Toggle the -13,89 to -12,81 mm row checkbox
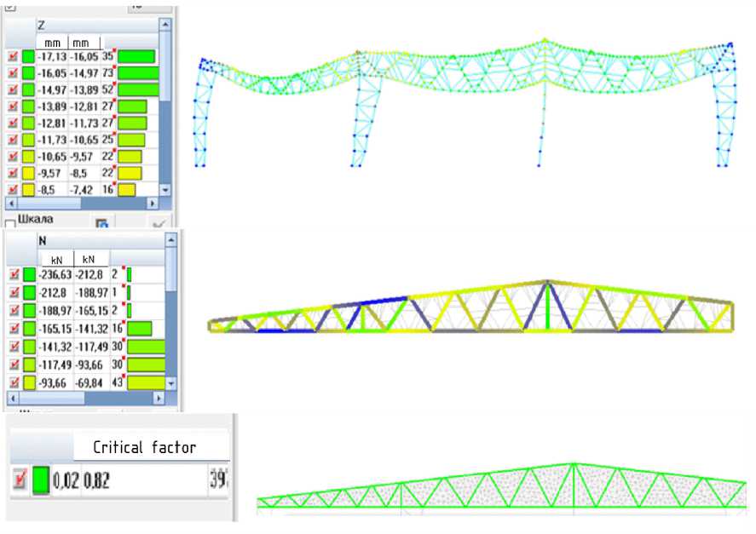The width and height of the screenshot is (756, 534). pyautogui.click(x=13, y=106)
